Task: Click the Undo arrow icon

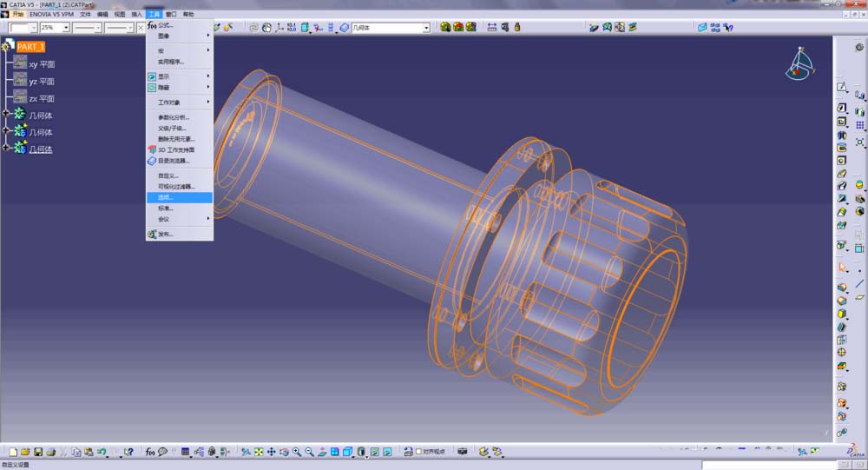Action: [102, 453]
